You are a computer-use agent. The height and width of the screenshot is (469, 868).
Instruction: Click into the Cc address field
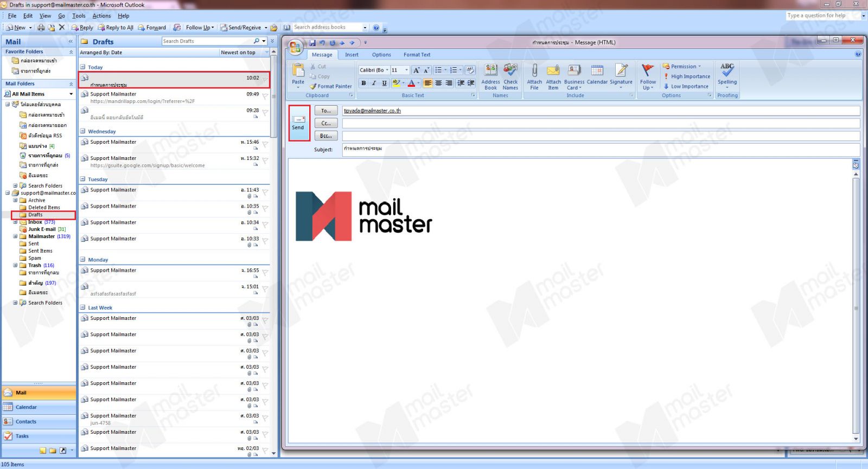pyautogui.click(x=601, y=123)
